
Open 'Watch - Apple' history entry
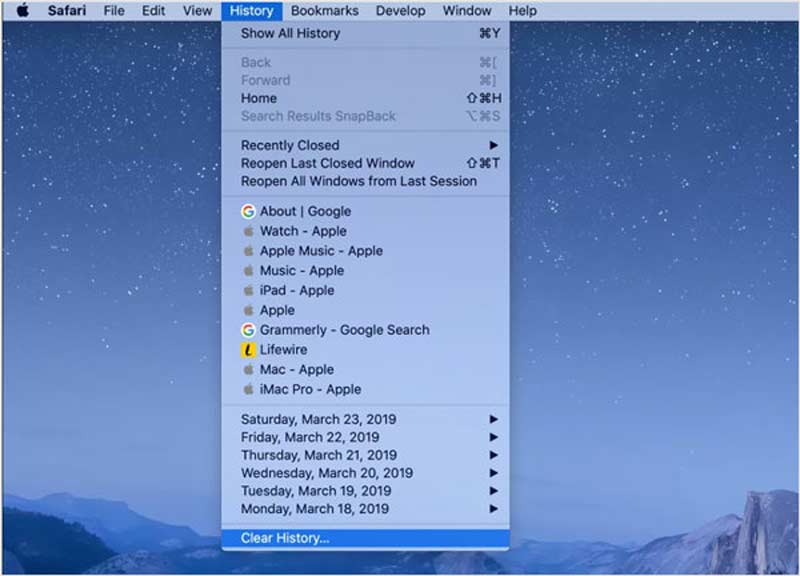point(365,231)
